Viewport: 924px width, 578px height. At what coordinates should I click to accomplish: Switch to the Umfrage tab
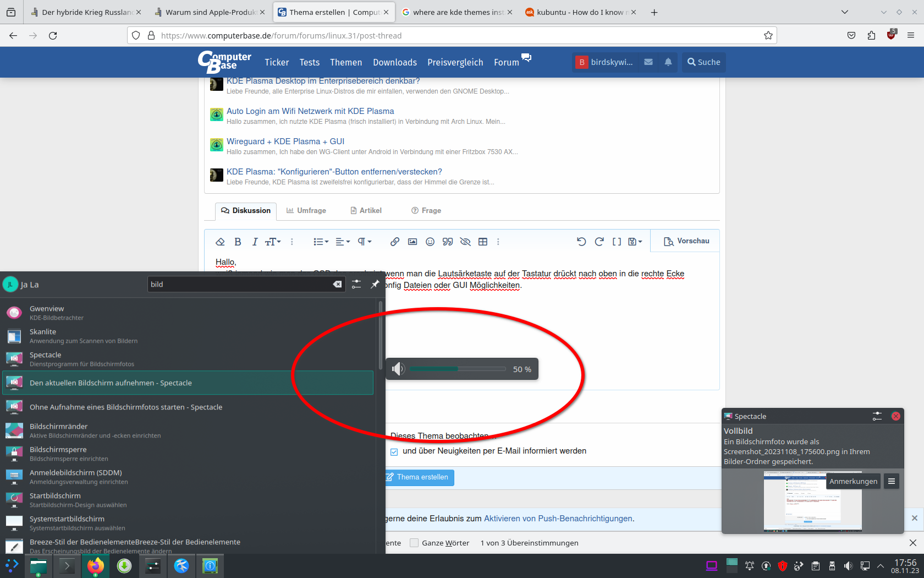pos(306,210)
